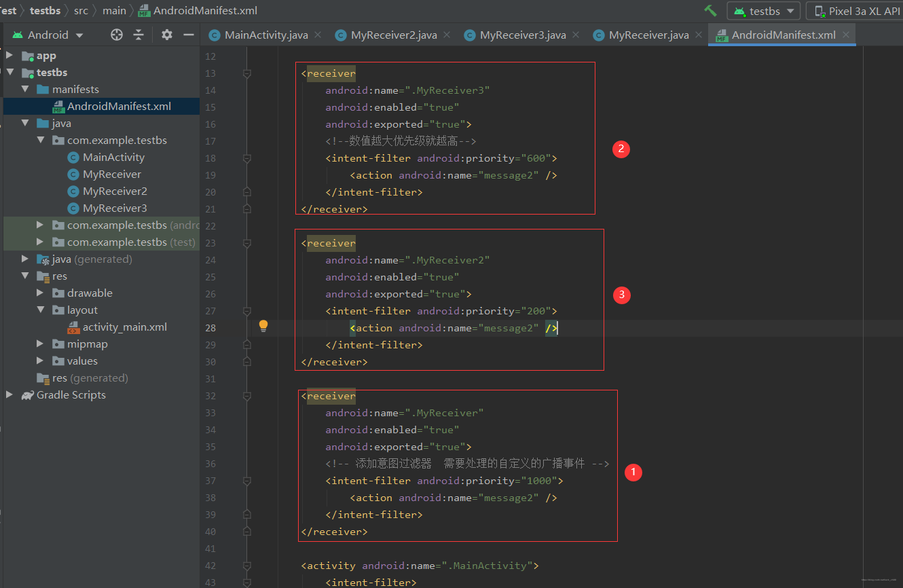Click the priority value "200" on line 27

536,311
